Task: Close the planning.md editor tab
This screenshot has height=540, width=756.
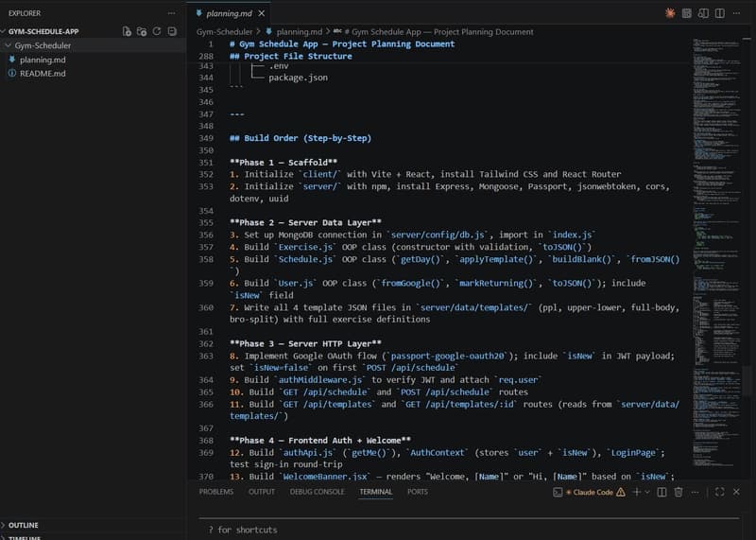Action: click(262, 13)
